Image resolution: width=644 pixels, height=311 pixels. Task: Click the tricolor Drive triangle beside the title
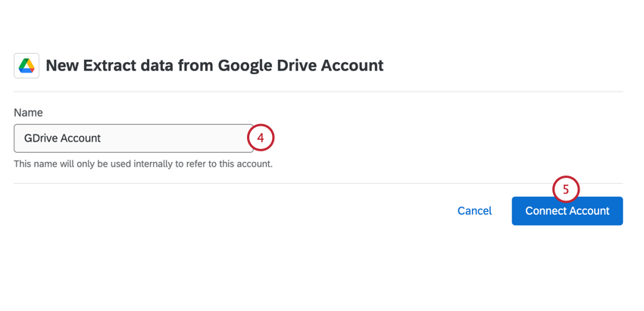pyautogui.click(x=27, y=66)
